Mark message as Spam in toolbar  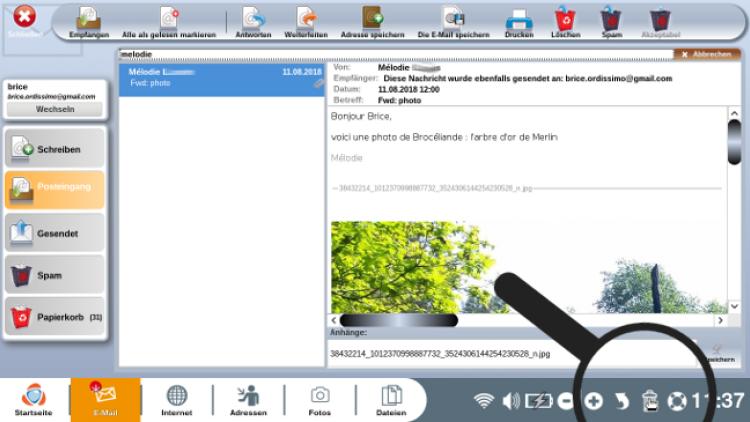coord(611,22)
